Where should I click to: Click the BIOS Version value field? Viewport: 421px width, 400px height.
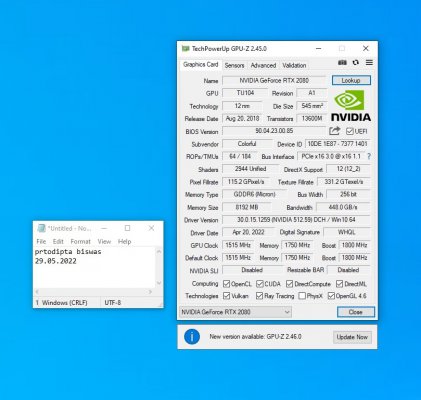(274, 131)
